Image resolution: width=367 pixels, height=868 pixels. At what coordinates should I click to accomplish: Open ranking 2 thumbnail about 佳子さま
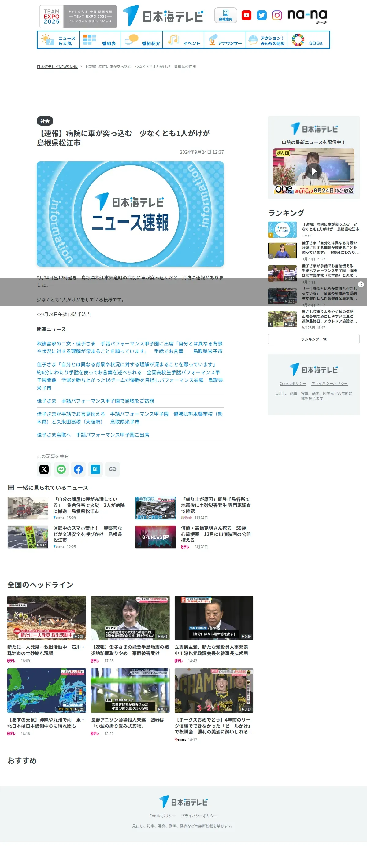282,250
